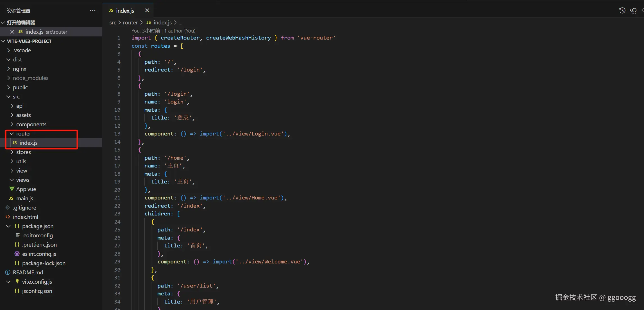Expand the node_modules folder
The width and height of the screenshot is (644, 310).
click(x=8, y=78)
